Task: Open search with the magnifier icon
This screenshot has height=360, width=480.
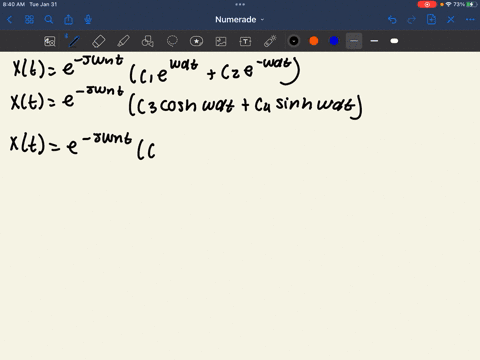Action: point(49,20)
